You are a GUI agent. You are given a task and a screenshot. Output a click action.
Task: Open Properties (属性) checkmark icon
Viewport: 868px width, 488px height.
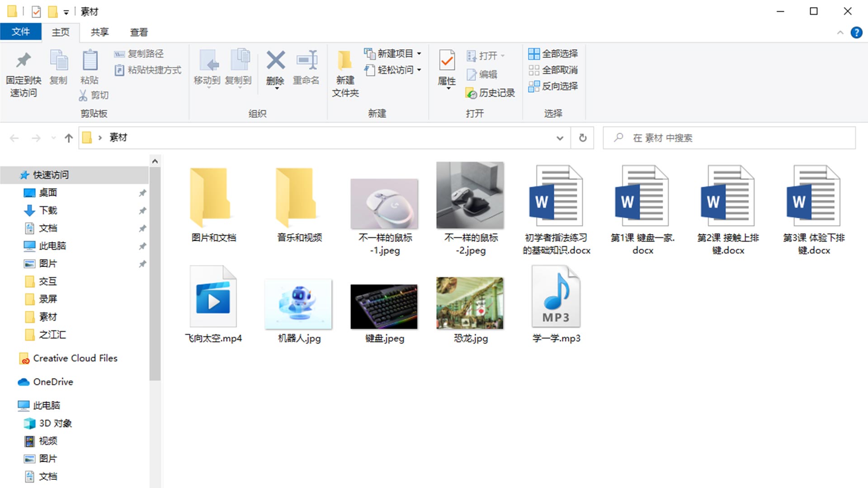pyautogui.click(x=447, y=61)
